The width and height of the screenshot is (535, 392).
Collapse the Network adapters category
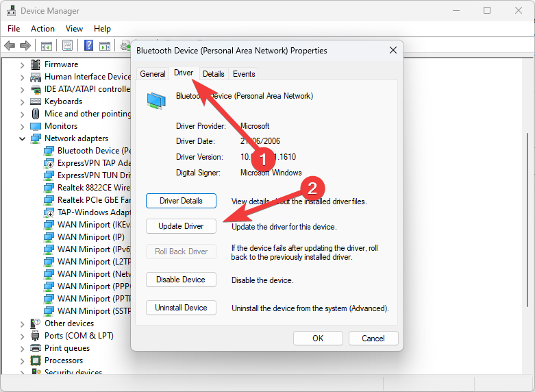click(x=22, y=138)
